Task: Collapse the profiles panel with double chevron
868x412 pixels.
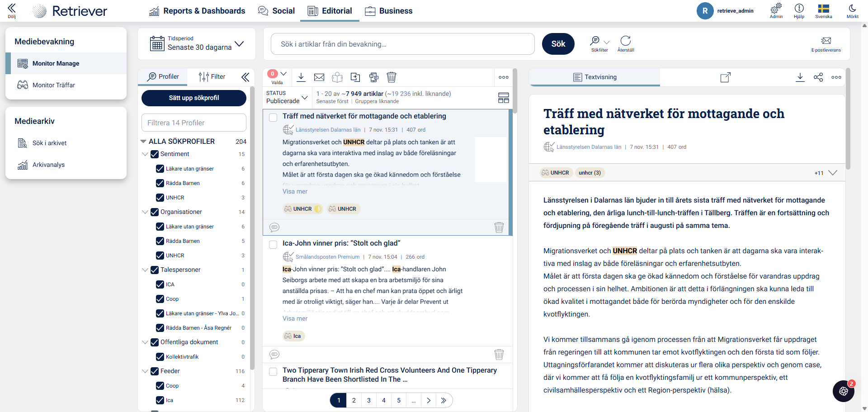Action: point(245,77)
